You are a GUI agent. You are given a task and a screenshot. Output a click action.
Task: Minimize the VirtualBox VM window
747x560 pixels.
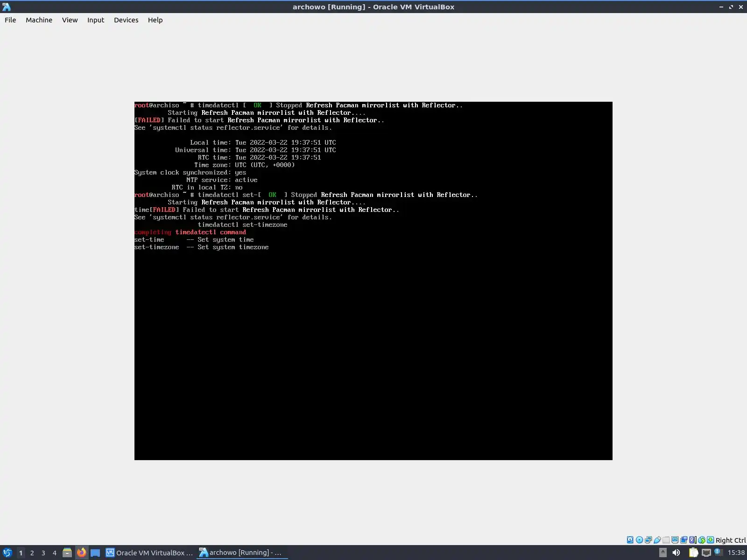(x=721, y=7)
